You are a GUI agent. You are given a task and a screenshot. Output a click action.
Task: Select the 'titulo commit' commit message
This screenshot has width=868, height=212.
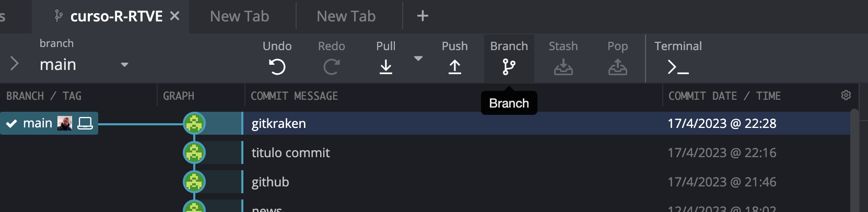point(290,152)
